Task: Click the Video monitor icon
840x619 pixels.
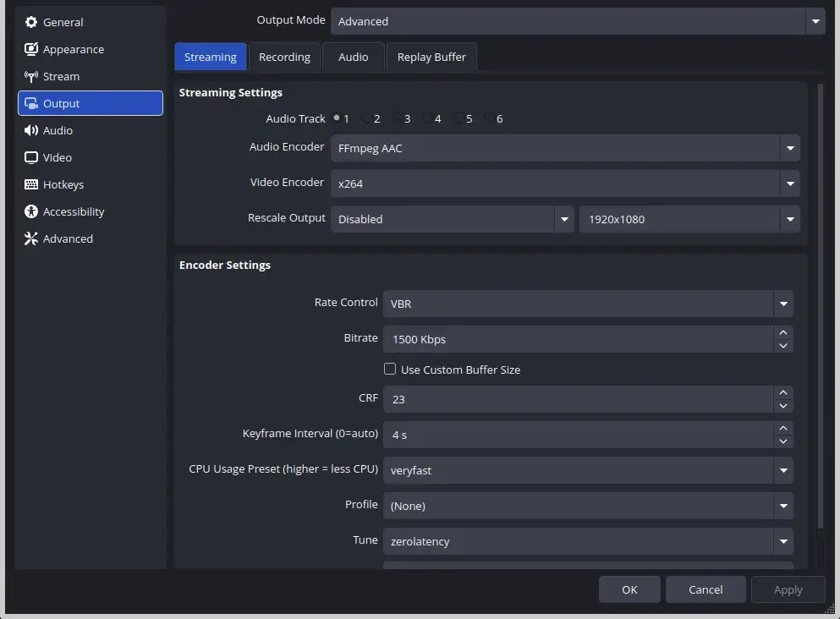Action: pyautogui.click(x=31, y=157)
